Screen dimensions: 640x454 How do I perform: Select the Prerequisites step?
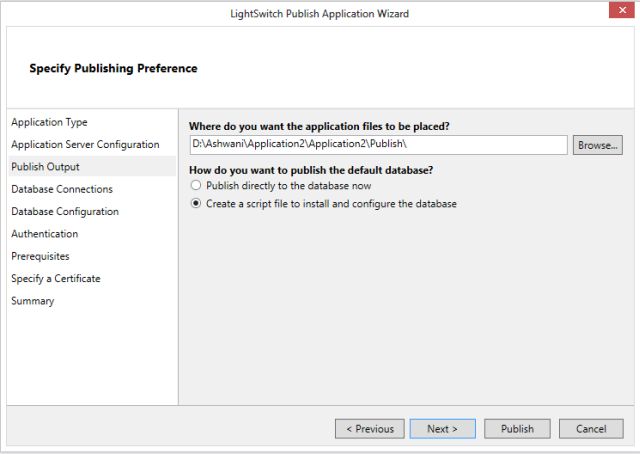pos(40,256)
